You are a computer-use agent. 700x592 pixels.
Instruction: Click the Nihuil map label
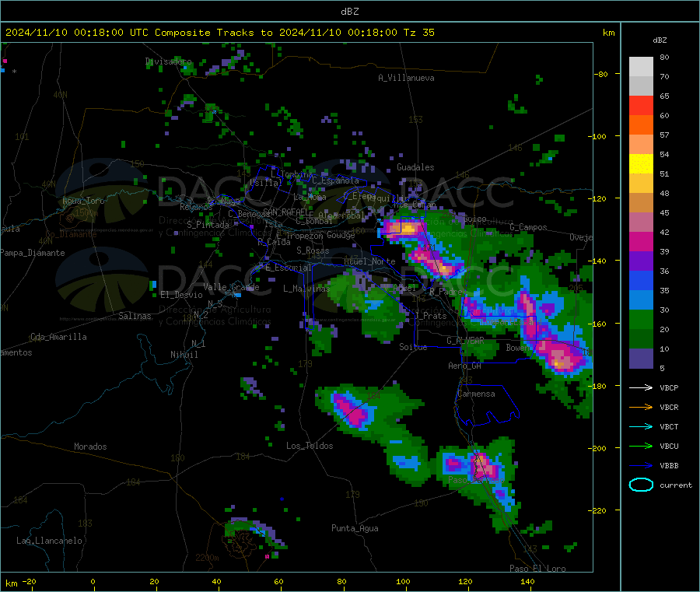pos(184,355)
